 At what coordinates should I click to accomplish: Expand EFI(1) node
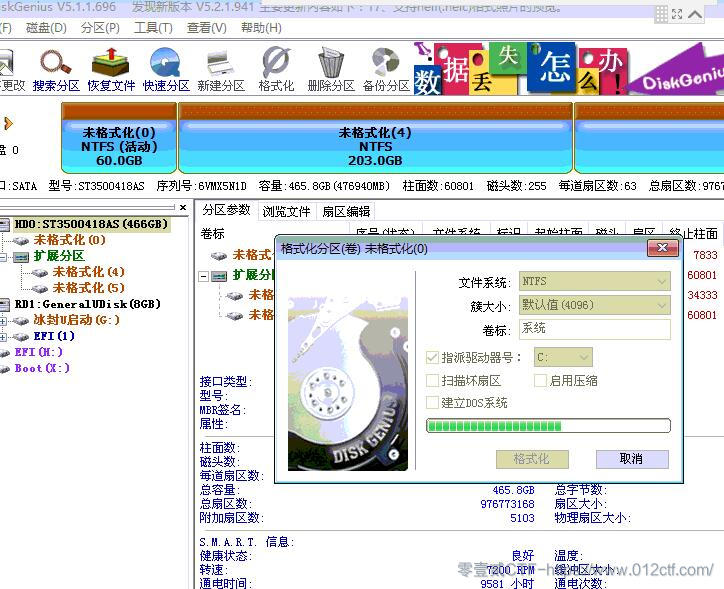click(3, 337)
